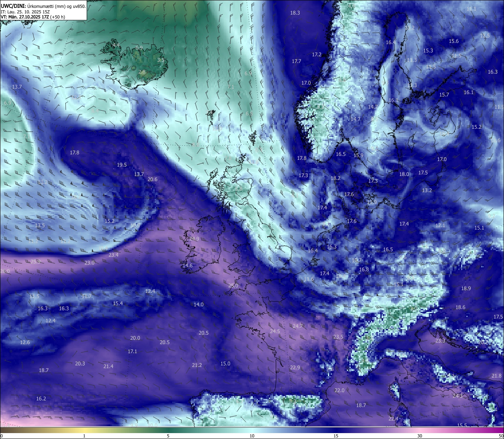Click the IT: Lau. 25. 10. 2025 15Z line
Viewport: 504px width, 439px height.
pyautogui.click(x=24, y=12)
